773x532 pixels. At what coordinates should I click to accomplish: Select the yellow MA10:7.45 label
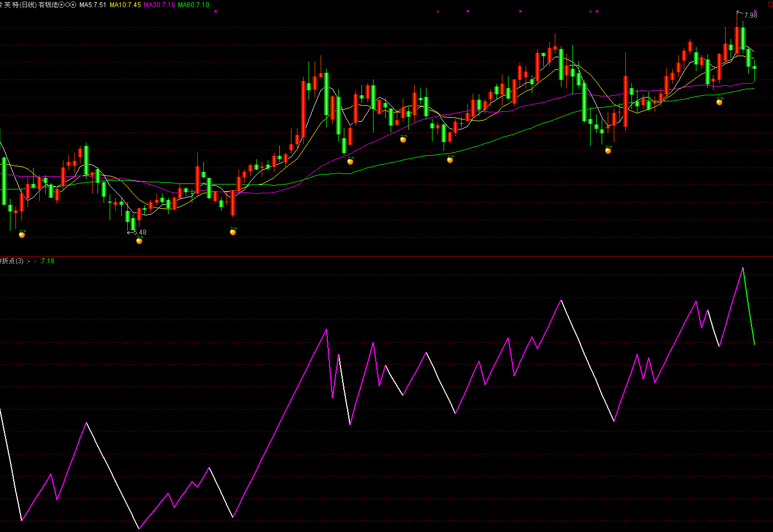tap(125, 5)
